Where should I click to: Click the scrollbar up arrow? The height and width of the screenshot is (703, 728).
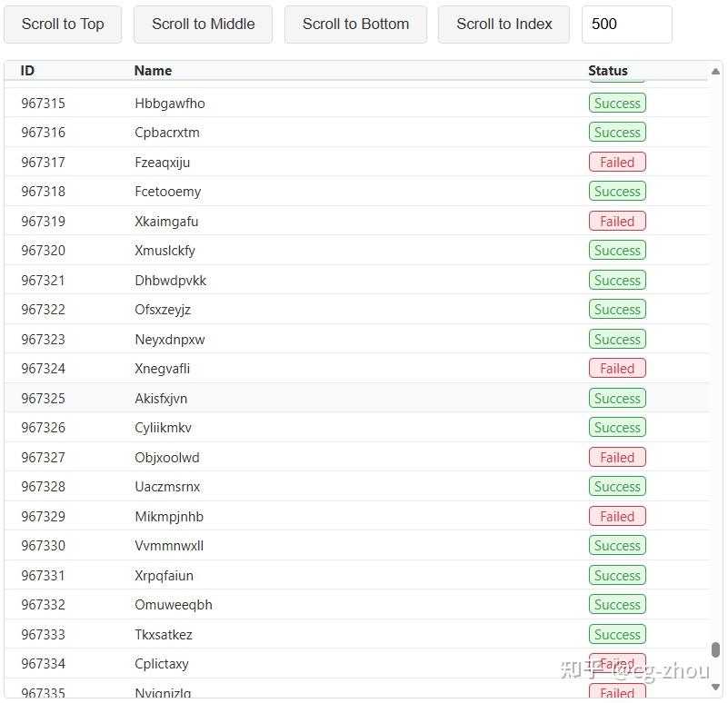click(716, 72)
